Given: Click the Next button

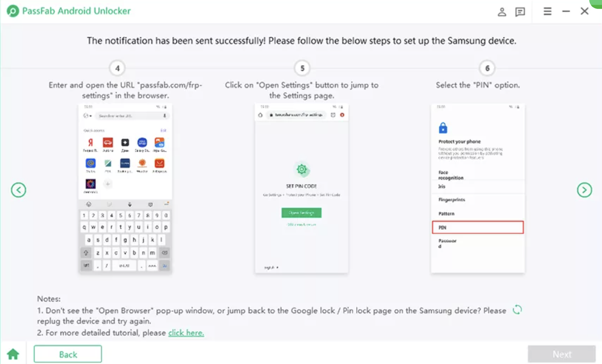Looking at the screenshot, I should coord(561,354).
